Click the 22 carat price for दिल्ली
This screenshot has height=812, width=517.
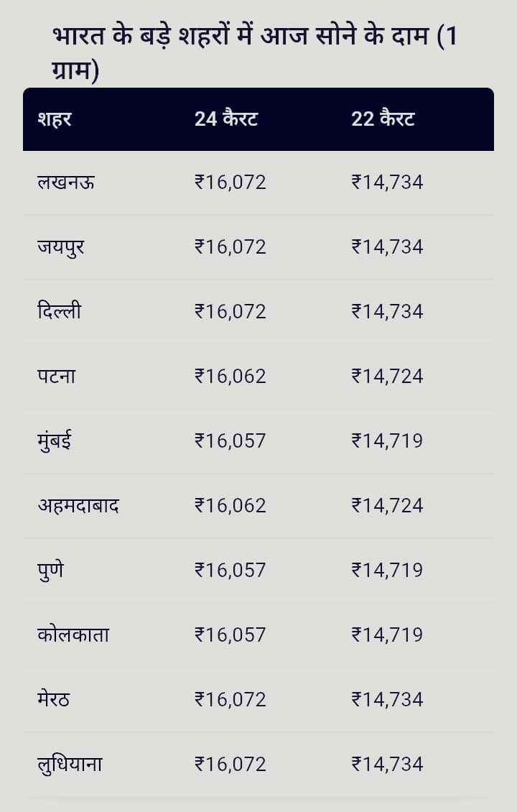pyautogui.click(x=387, y=312)
